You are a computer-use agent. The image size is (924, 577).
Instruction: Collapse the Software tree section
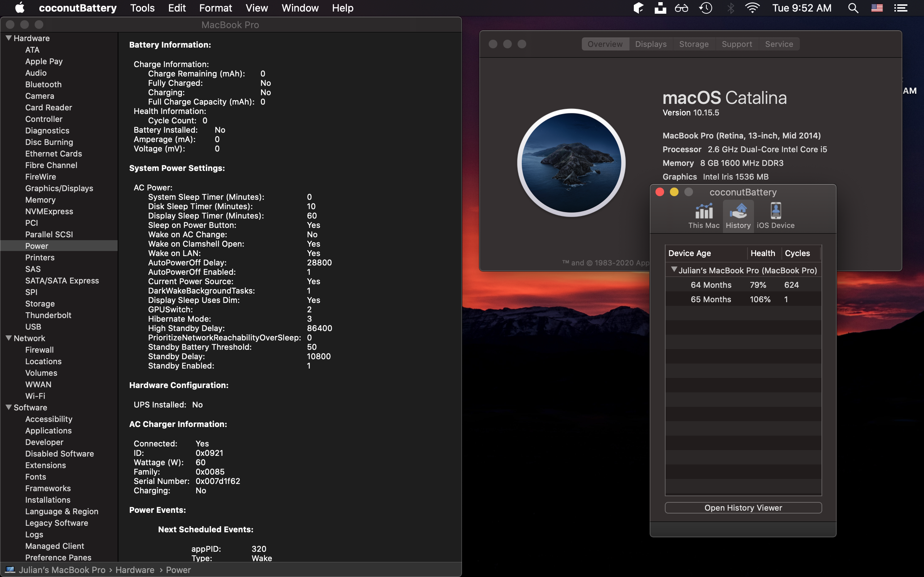(8, 407)
